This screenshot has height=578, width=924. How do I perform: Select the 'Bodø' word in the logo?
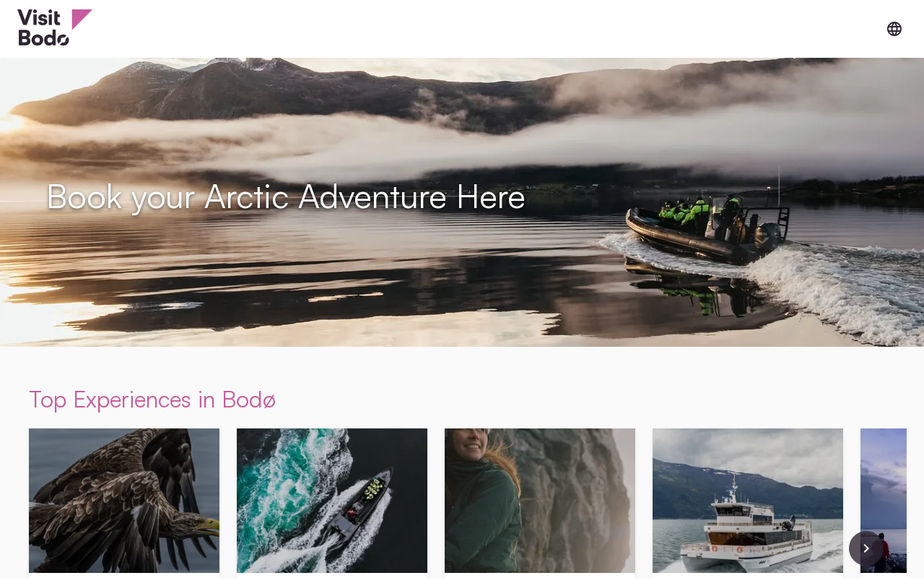tap(44, 37)
